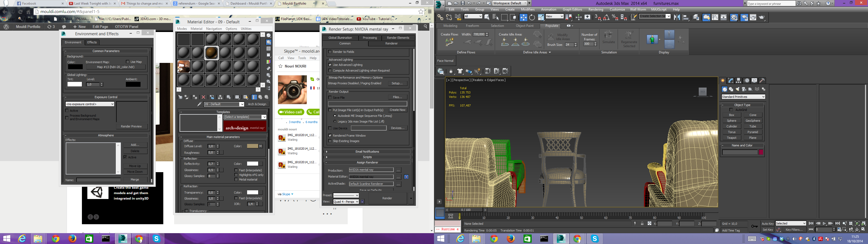
Task: Click the Save File floppy icon
Action: point(463,3)
